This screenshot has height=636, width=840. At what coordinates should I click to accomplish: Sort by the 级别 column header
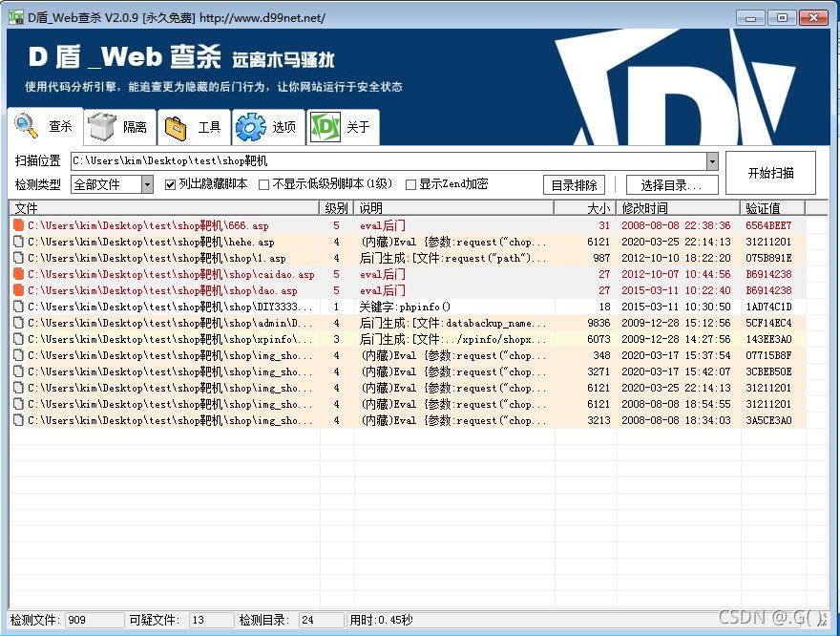pos(336,208)
